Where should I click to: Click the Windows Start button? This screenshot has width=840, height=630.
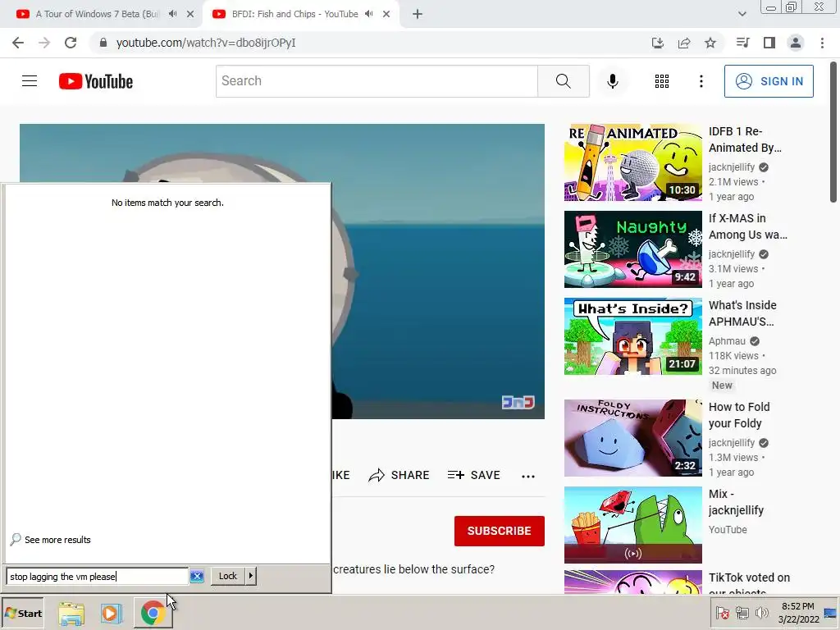pos(22,614)
